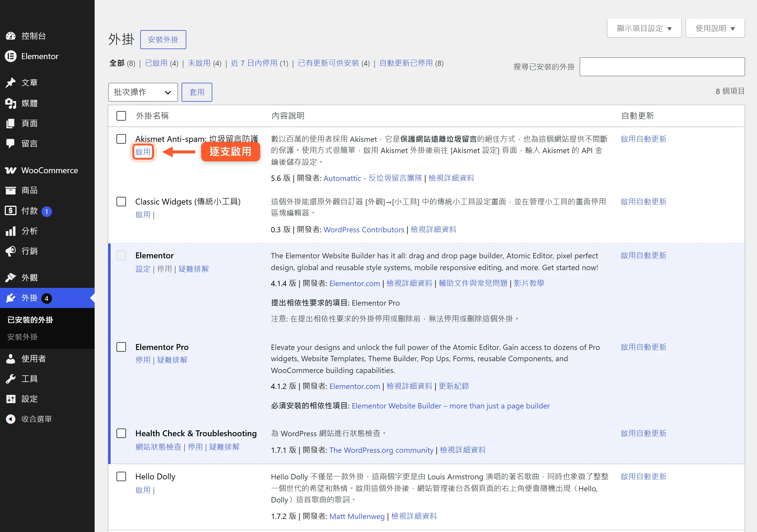Show 近 7 日內停用 plugins
Image resolution: width=757 pixels, height=532 pixels.
[254, 63]
